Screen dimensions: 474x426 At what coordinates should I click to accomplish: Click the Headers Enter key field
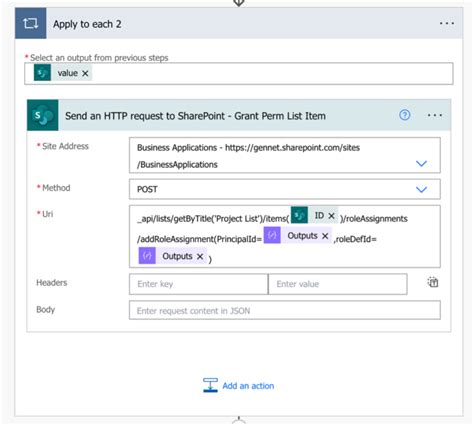click(x=199, y=284)
